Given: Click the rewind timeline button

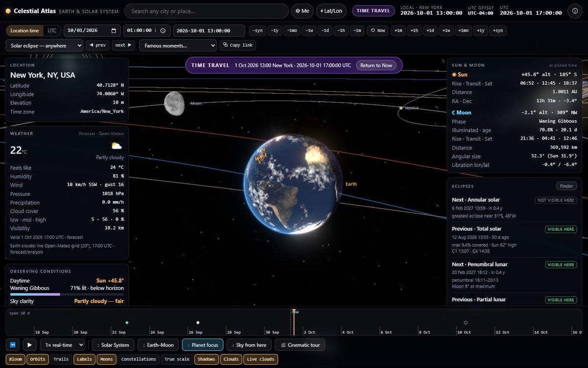Looking at the screenshot, I should pos(13,345).
